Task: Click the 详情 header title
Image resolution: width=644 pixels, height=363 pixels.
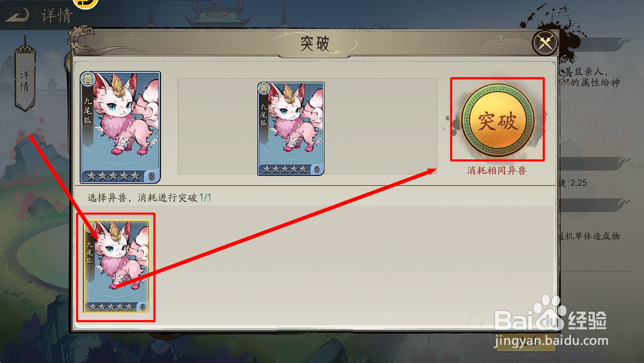Action: [x=56, y=15]
